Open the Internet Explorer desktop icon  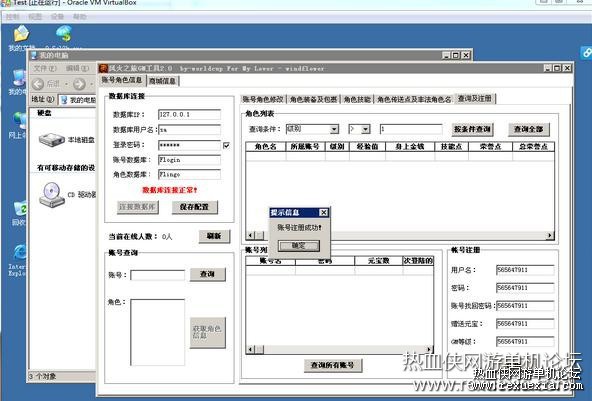click(x=19, y=253)
